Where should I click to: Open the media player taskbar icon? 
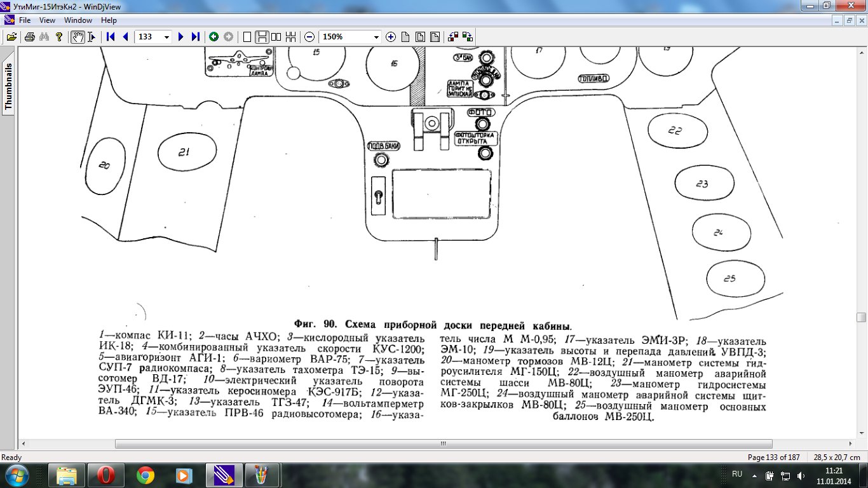click(x=184, y=475)
